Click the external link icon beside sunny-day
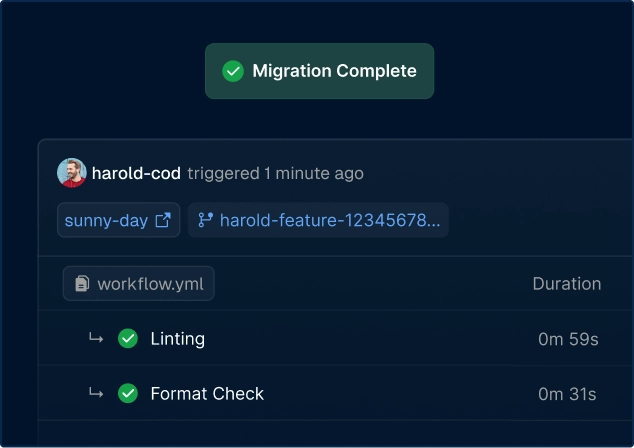Image resolution: width=634 pixels, height=448 pixels. click(x=163, y=220)
